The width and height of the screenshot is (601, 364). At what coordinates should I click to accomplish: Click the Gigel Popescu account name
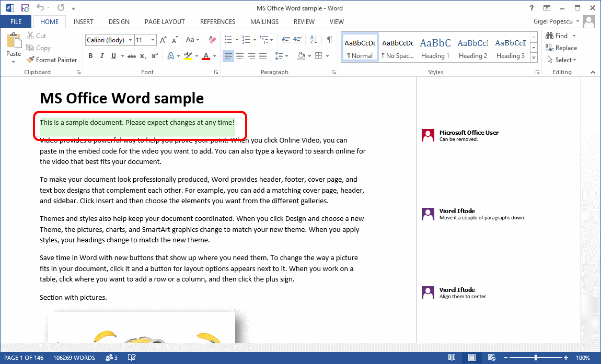(553, 21)
